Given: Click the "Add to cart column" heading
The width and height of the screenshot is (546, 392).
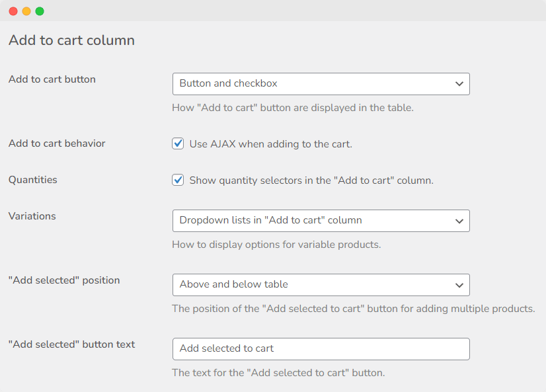Looking at the screenshot, I should tap(72, 40).
